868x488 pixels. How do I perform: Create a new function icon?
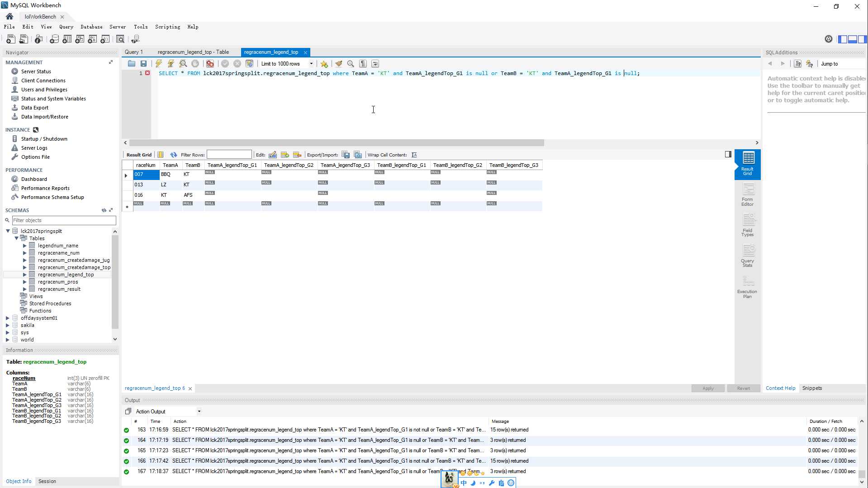105,39
